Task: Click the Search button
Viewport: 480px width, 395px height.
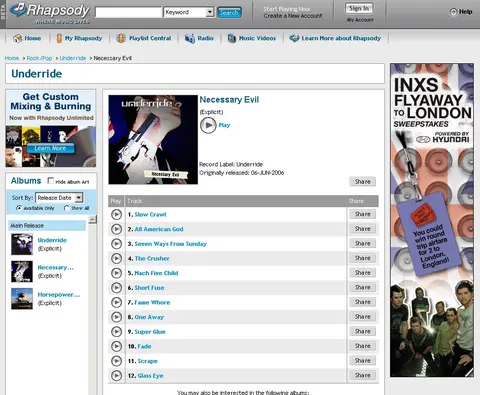Action: (229, 13)
